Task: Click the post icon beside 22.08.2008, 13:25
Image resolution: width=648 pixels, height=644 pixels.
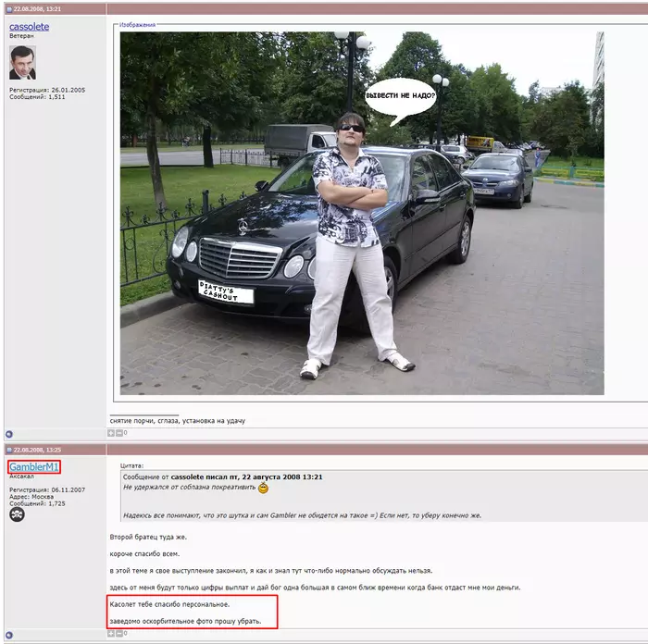Action: pos(9,450)
